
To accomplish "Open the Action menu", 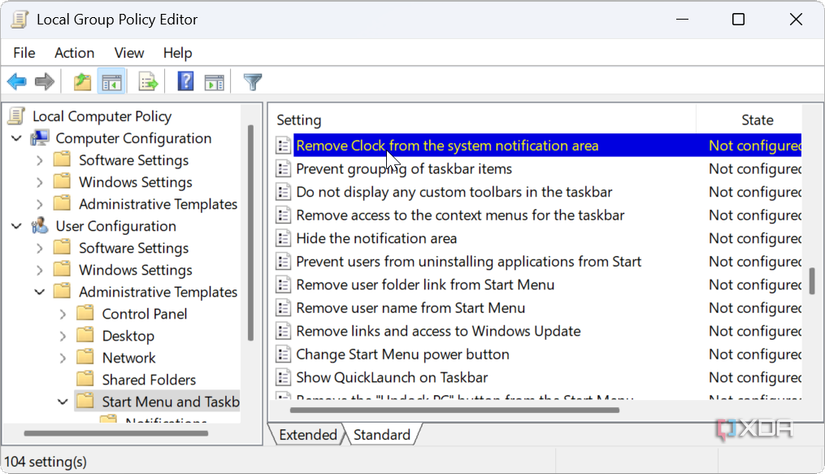I will point(74,53).
